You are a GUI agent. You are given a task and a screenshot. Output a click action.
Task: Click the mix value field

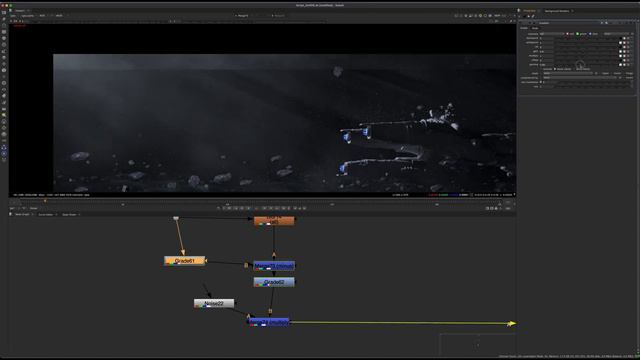tap(547, 87)
